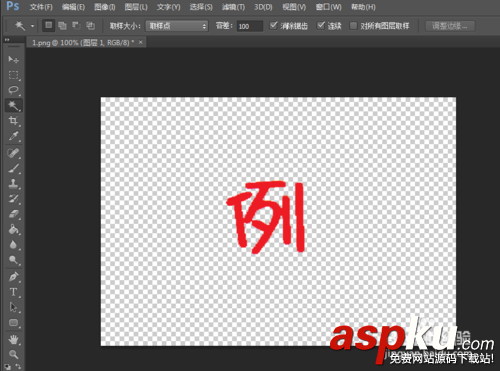Screen dimensions: 500x371
Task: Select the Horizontal Type tool
Action: coord(13,292)
